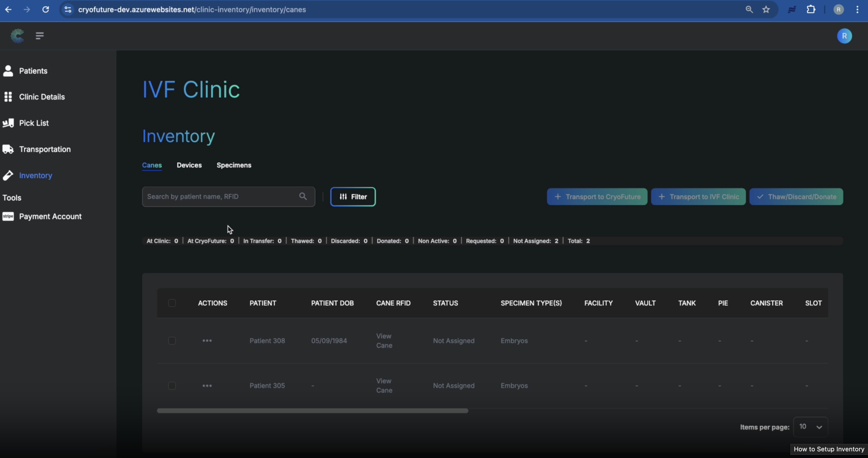Screen dimensions: 868x458
Task: Click the CryoFuture logo icon
Action: click(17, 36)
